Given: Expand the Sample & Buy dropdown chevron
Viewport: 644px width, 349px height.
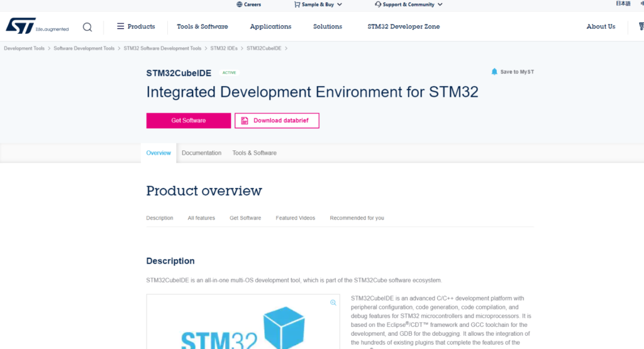Looking at the screenshot, I should pos(340,4).
